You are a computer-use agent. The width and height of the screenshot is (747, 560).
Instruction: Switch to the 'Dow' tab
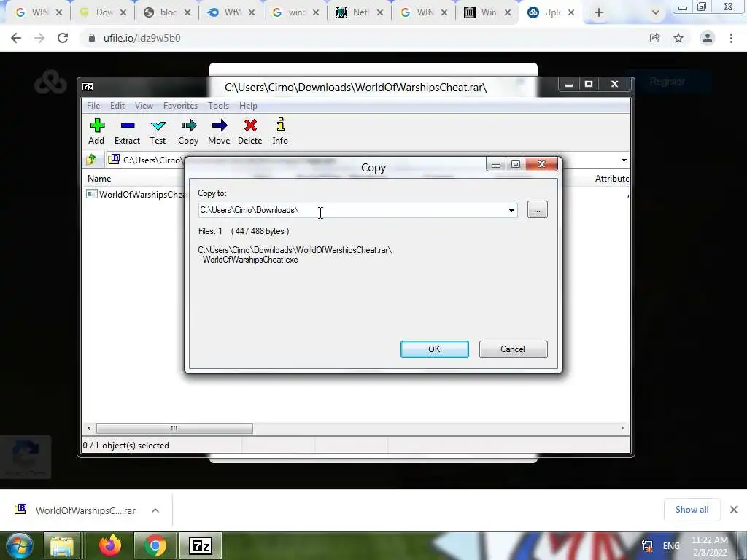pos(103,12)
